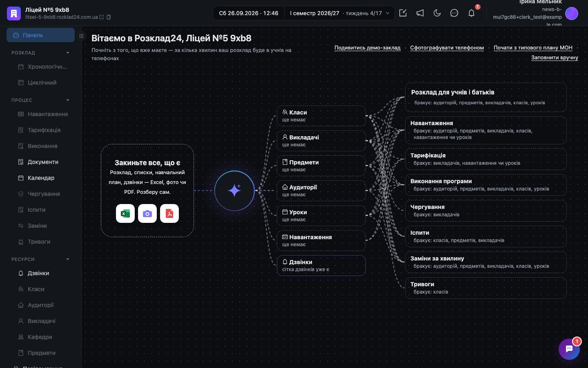Click the user avatar for Ірина Мельник
Screen dimensions: 588x368
[x=572, y=13]
